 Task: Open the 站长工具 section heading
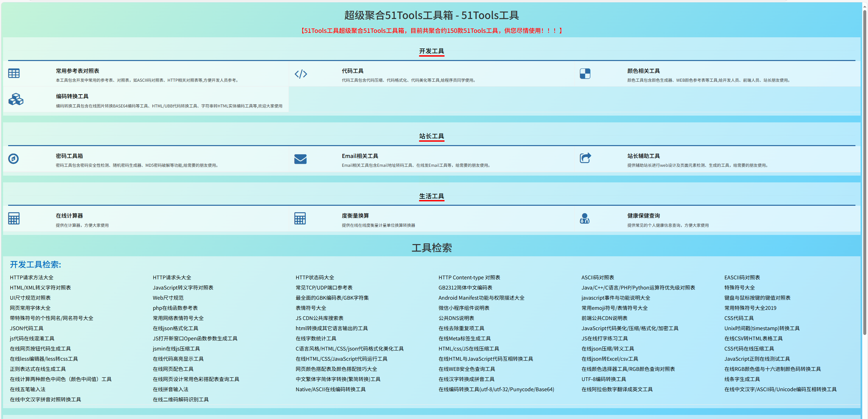tap(431, 136)
